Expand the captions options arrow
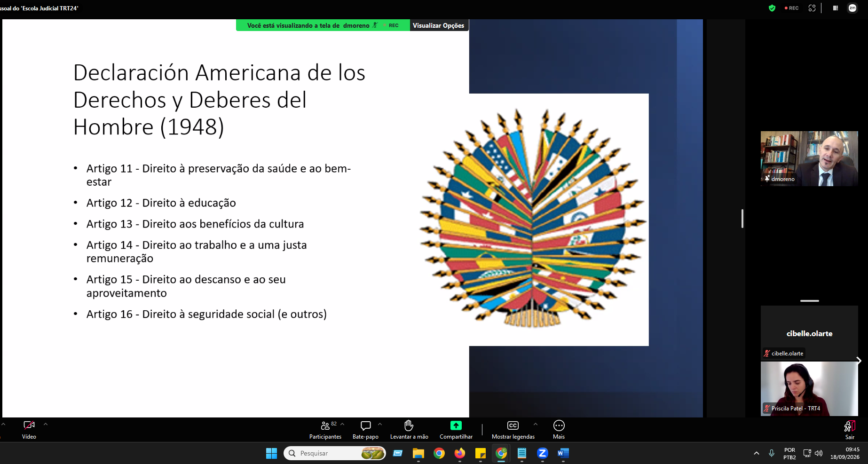 tap(535, 424)
